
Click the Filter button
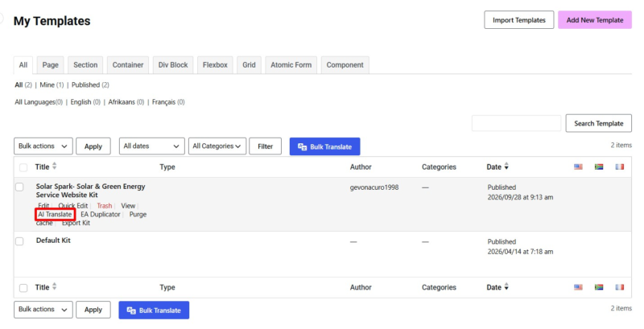(266, 146)
